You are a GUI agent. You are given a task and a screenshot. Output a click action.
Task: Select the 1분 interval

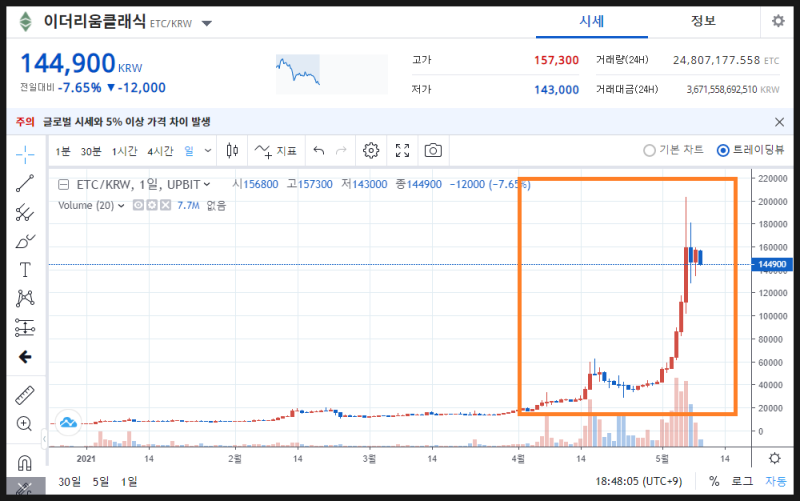point(63,151)
